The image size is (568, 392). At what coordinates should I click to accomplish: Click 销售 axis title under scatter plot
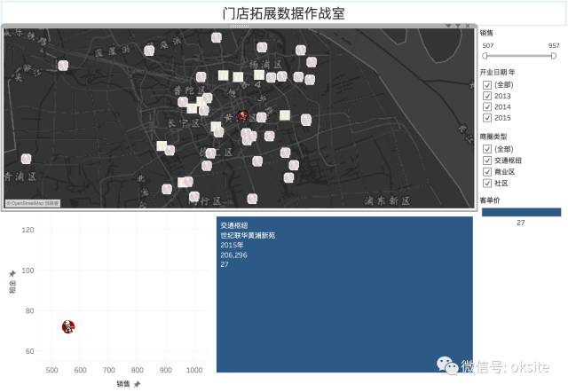tap(123, 384)
